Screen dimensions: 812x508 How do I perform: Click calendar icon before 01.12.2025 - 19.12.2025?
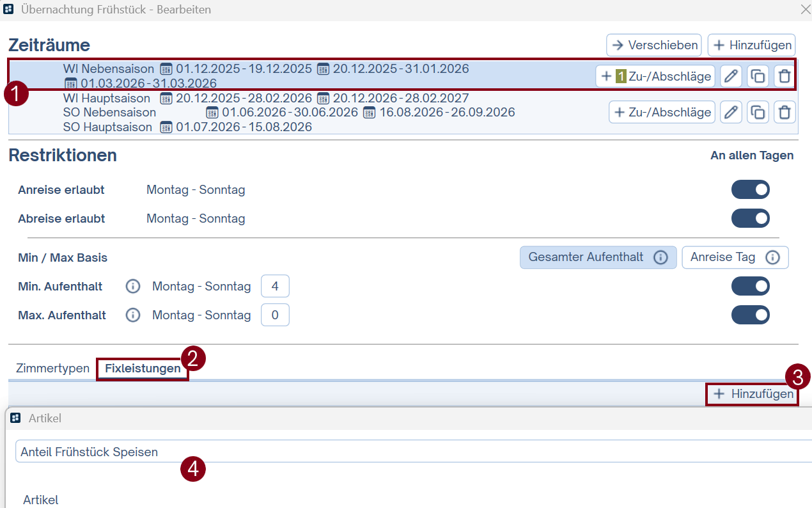click(166, 68)
